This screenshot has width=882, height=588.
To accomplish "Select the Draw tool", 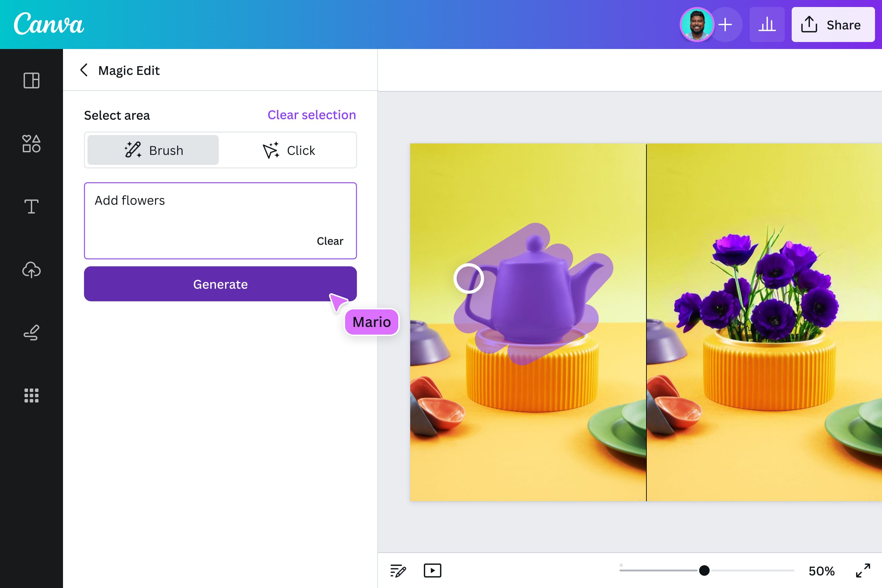I will 31,332.
